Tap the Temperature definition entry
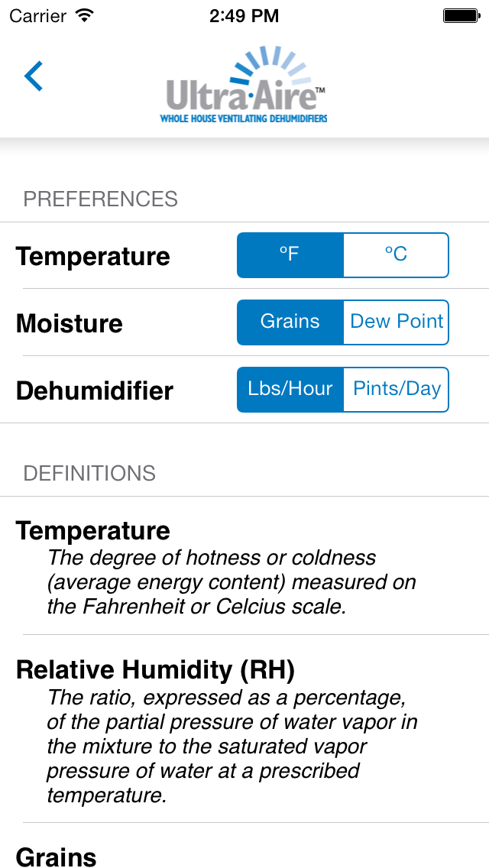 click(244, 565)
